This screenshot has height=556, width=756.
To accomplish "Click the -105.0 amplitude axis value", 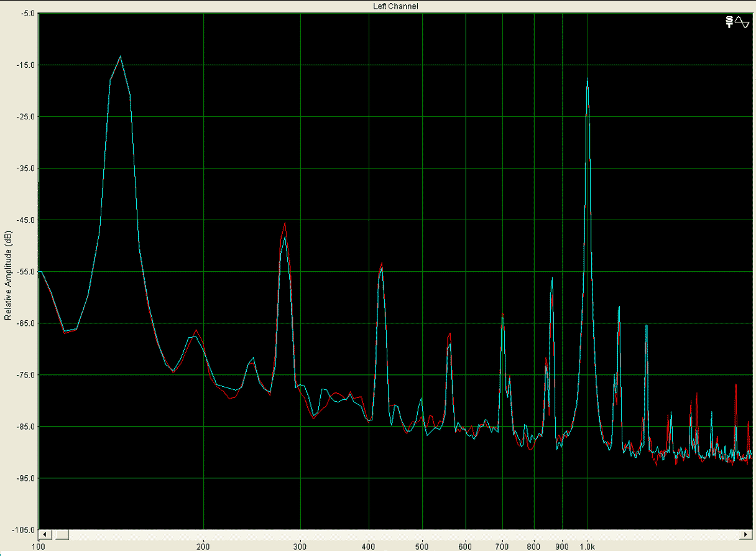I will pyautogui.click(x=23, y=529).
